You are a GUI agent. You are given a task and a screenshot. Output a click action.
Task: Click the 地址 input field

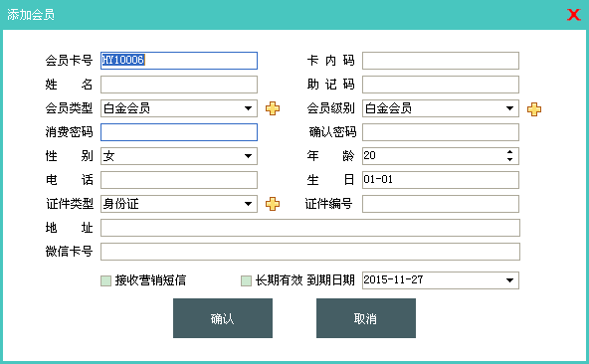point(310,228)
